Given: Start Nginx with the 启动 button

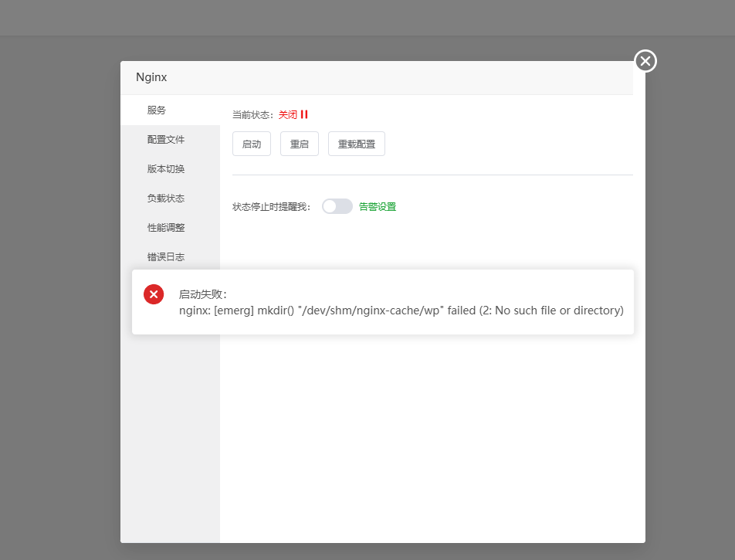Looking at the screenshot, I should [252, 144].
